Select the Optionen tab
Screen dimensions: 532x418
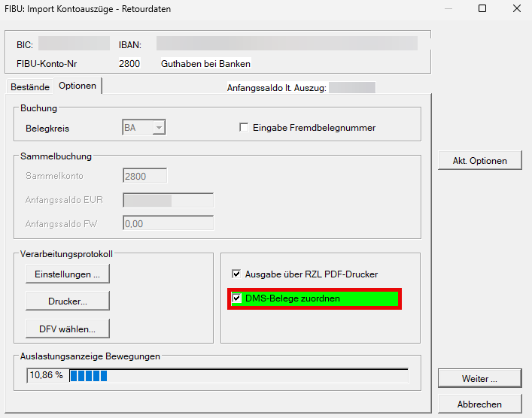click(78, 86)
